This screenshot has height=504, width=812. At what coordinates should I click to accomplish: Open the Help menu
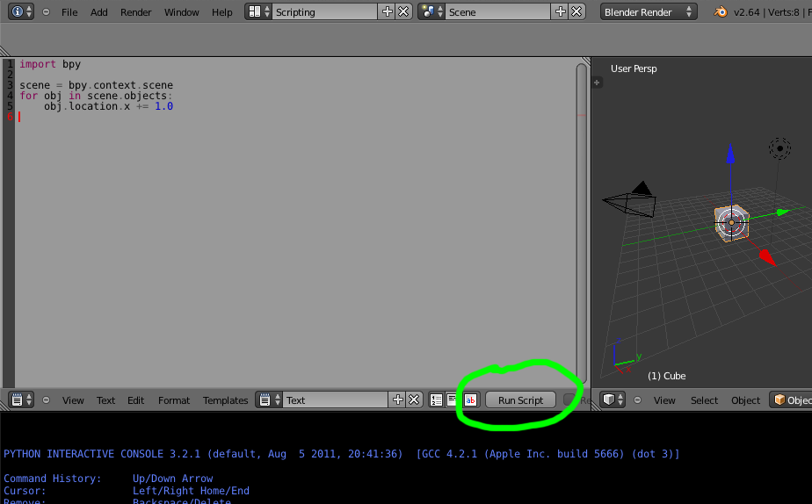tap(221, 12)
